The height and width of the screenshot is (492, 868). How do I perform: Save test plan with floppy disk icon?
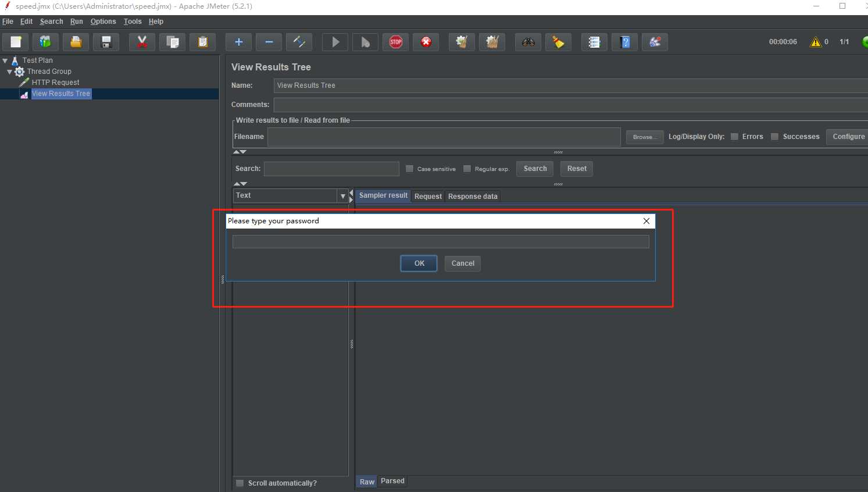pyautogui.click(x=106, y=42)
